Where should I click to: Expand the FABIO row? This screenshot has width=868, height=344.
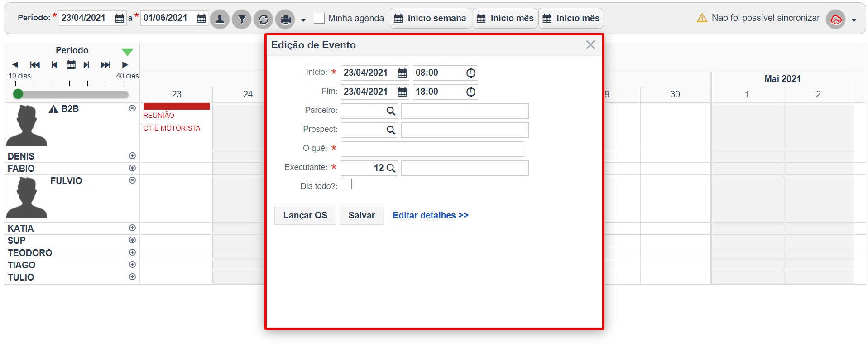(x=132, y=168)
